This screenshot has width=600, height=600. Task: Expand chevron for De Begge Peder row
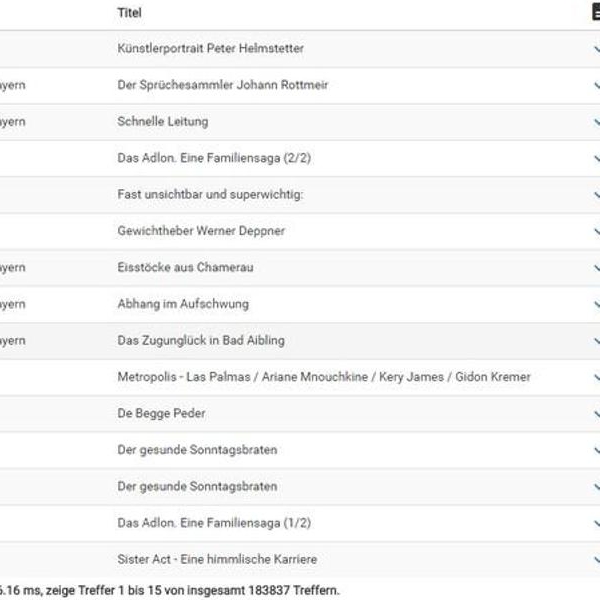(x=597, y=414)
